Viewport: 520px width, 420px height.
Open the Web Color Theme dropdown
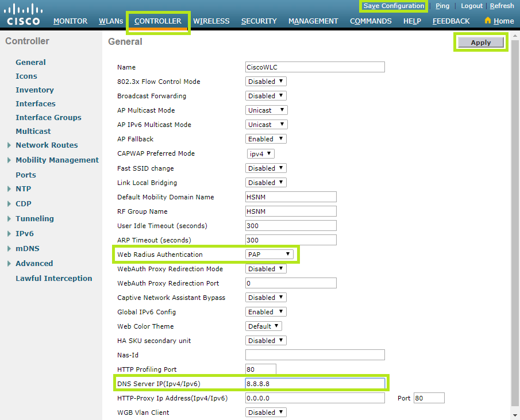(x=264, y=326)
